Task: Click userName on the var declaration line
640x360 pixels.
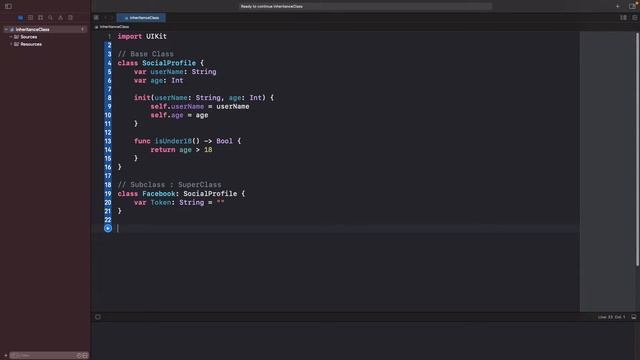Action: tap(167, 71)
